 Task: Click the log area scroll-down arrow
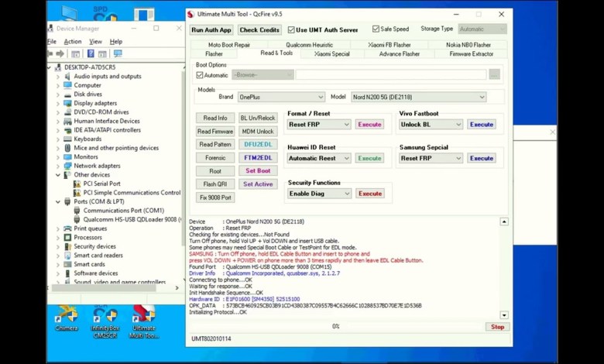(x=504, y=315)
